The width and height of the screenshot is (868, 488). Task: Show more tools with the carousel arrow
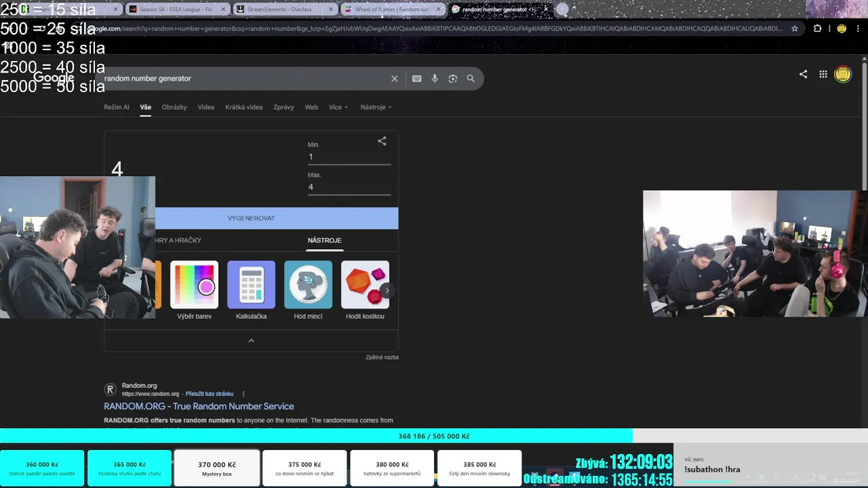pyautogui.click(x=387, y=291)
